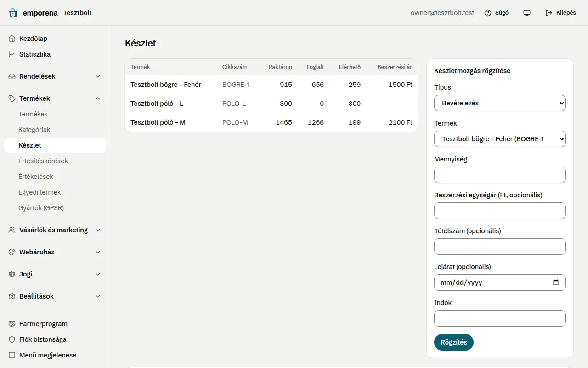Select the Készlet submenu item
The width and height of the screenshot is (588, 368).
click(x=55, y=145)
